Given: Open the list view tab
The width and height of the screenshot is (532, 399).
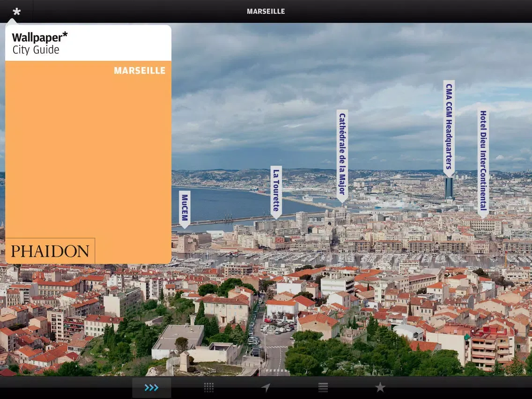Looking at the screenshot, I should tap(323, 387).
